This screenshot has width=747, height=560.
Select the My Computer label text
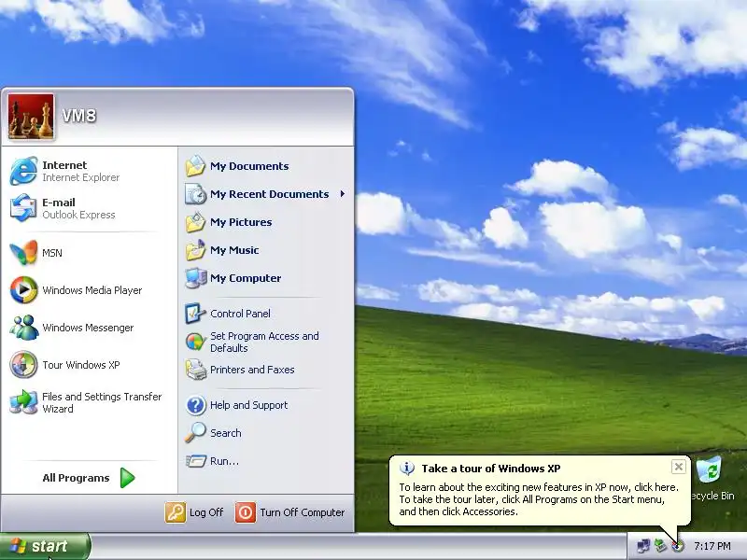(246, 278)
